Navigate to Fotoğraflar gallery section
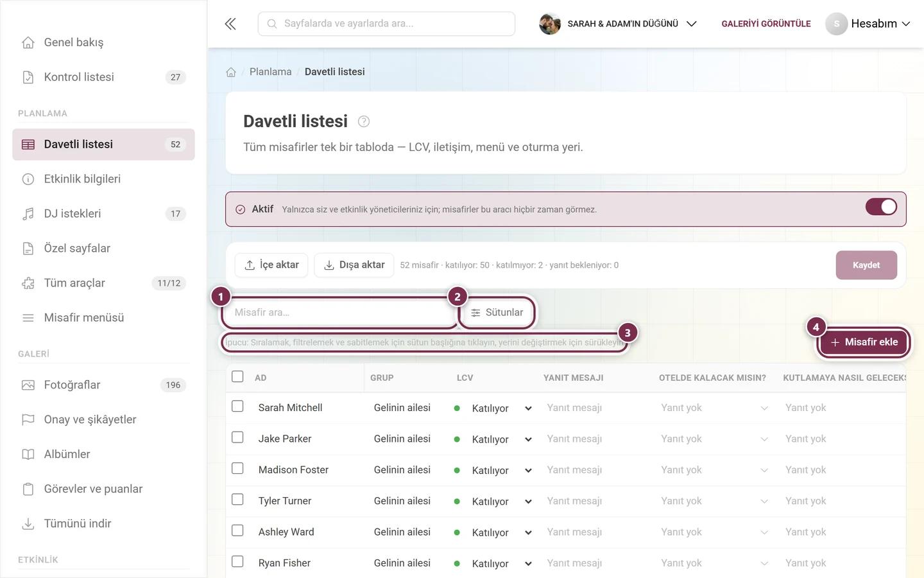The height and width of the screenshot is (578, 924). tap(103, 385)
